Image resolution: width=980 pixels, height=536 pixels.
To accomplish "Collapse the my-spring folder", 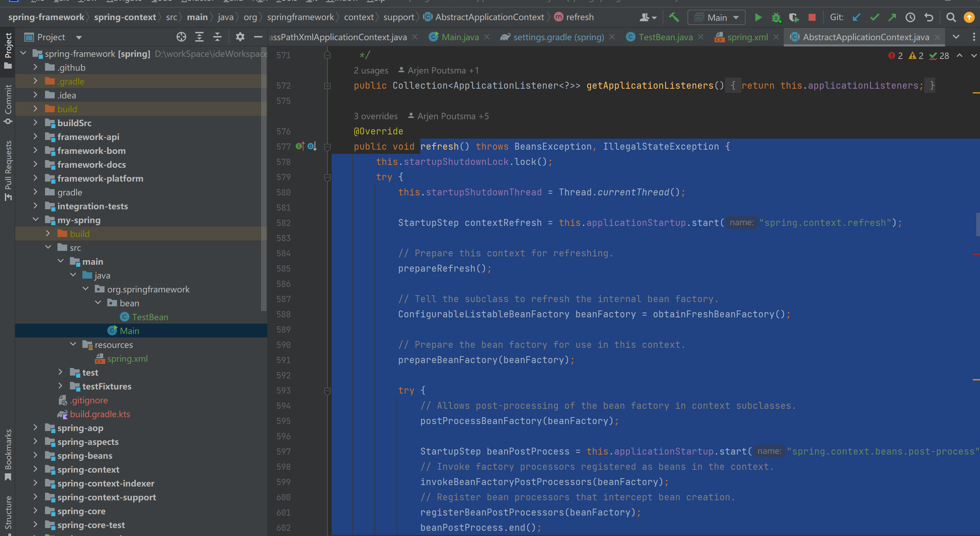I will (x=35, y=220).
